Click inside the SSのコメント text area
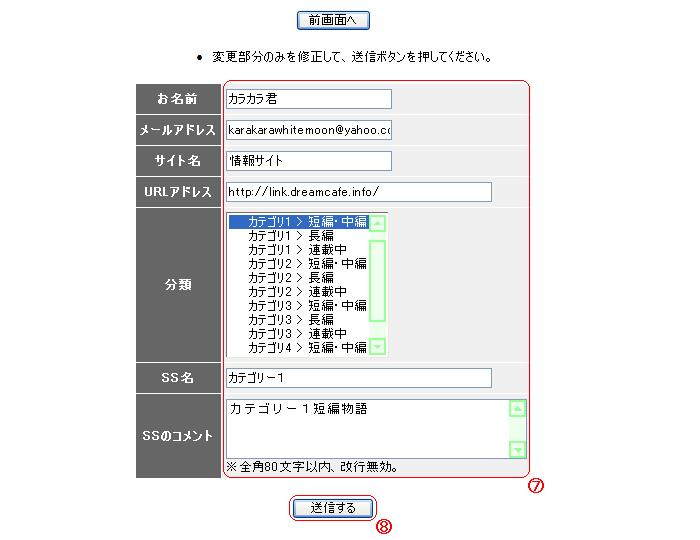Screen dimensions: 700x540 pos(368,429)
